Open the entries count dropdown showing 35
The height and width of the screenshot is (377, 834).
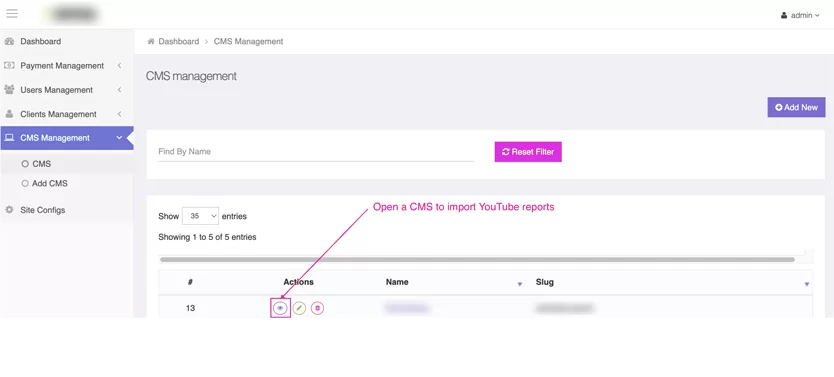[201, 216]
